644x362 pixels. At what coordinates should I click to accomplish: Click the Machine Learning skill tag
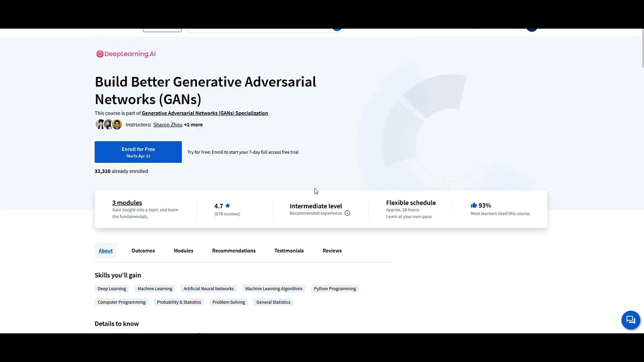(x=155, y=289)
